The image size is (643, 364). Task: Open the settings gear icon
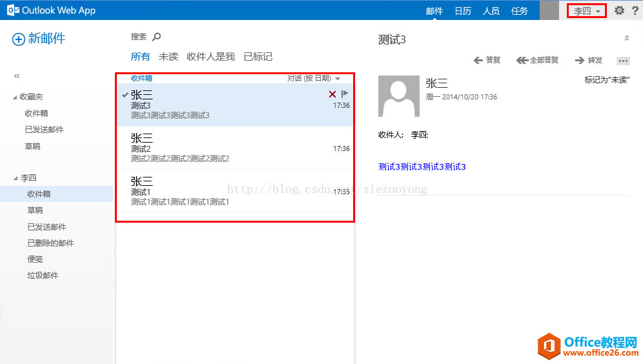(x=619, y=10)
